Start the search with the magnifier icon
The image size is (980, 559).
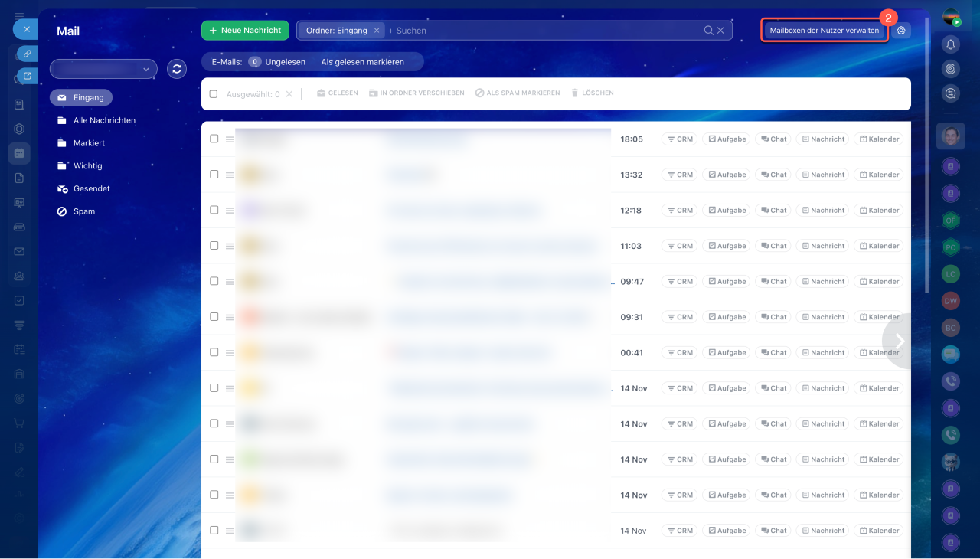[x=708, y=31]
